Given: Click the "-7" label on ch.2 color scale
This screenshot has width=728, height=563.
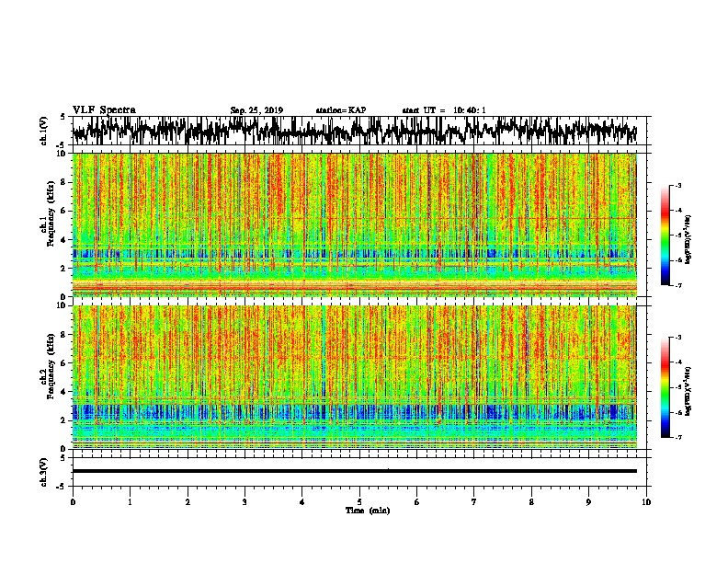Looking at the screenshot, I should 678,437.
